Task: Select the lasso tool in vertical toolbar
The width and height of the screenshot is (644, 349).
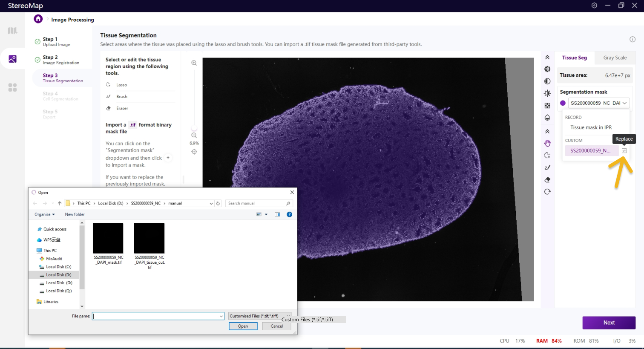Action: [x=547, y=156]
